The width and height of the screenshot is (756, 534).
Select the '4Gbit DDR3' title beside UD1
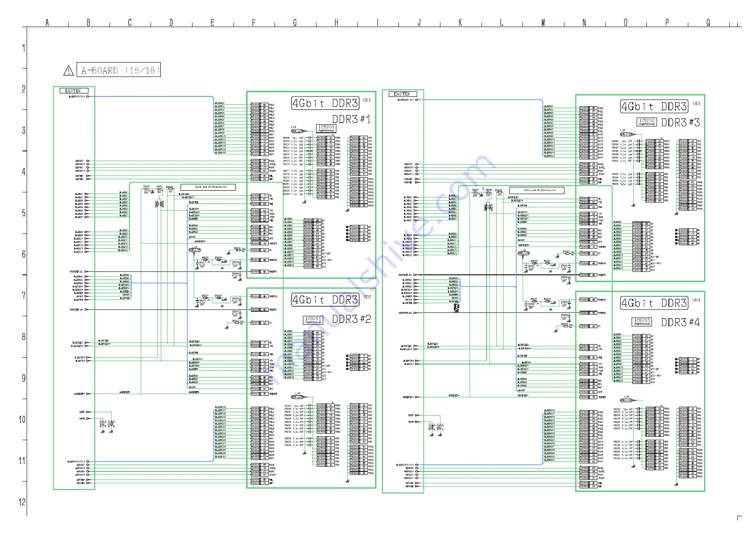pos(325,103)
